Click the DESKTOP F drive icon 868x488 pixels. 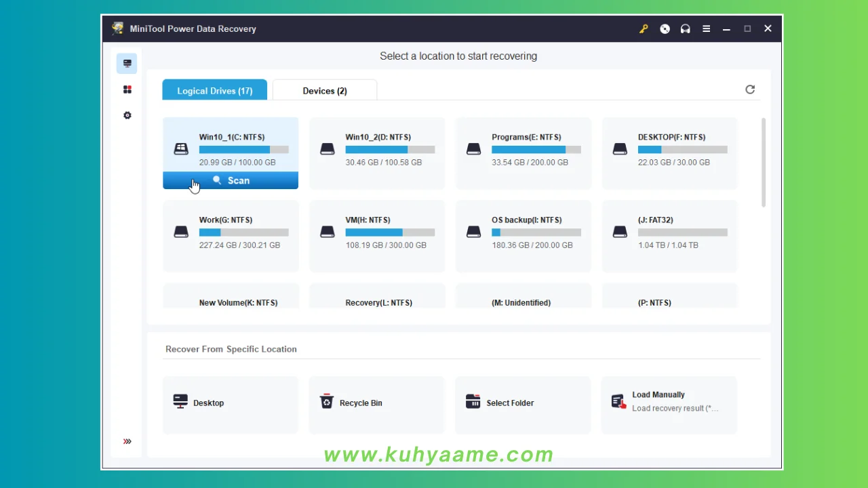point(620,149)
